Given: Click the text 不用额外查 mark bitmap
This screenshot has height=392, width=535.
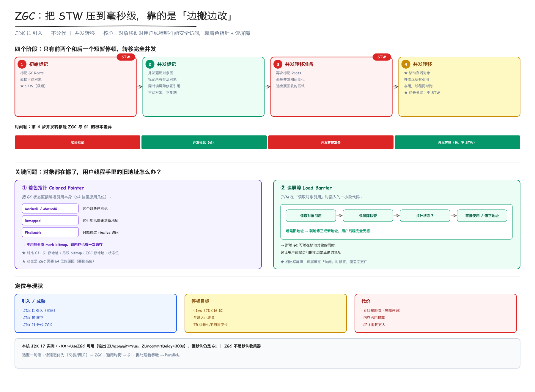Looking at the screenshot, I should tap(47, 244).
